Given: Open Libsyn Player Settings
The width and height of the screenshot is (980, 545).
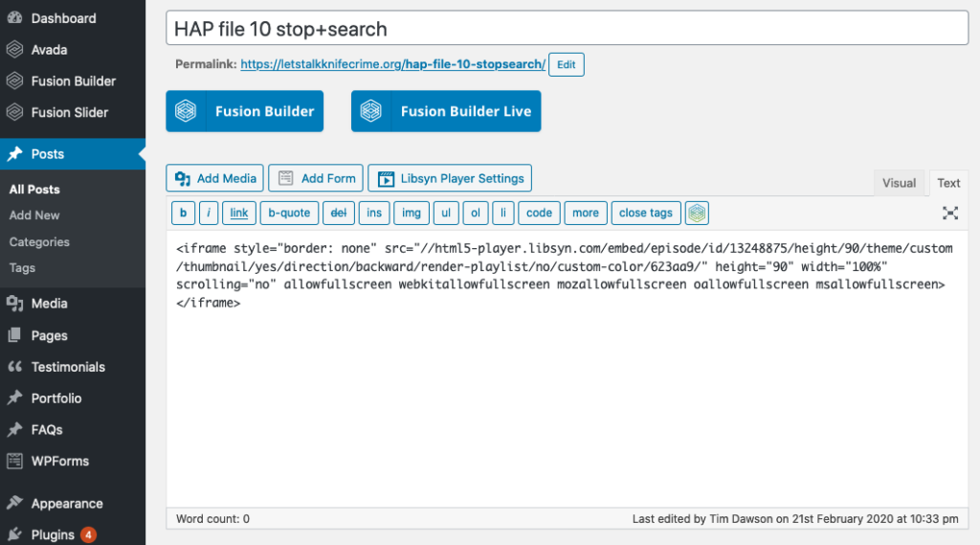Looking at the screenshot, I should [450, 178].
